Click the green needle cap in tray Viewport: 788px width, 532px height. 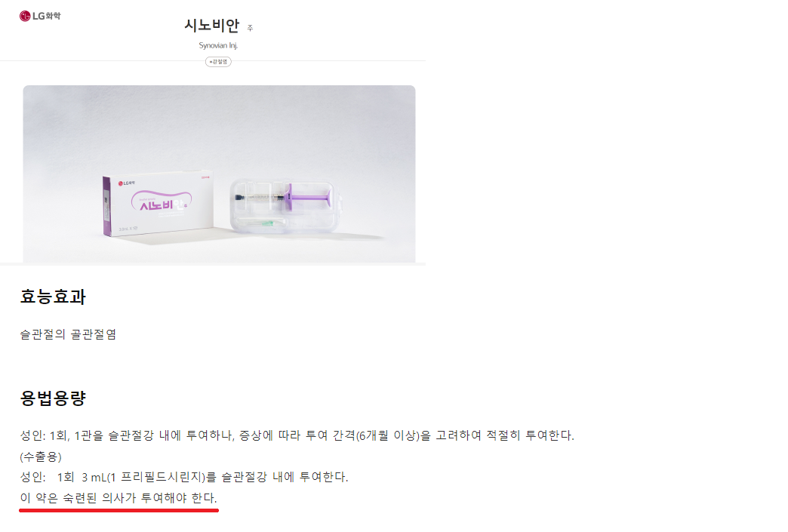click(266, 223)
